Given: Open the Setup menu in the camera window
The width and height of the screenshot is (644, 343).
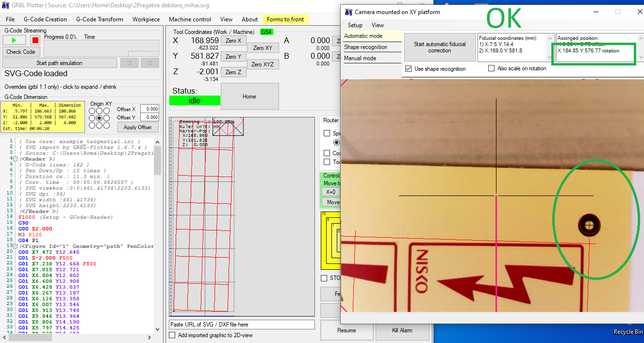Looking at the screenshot, I should pyautogui.click(x=355, y=25).
